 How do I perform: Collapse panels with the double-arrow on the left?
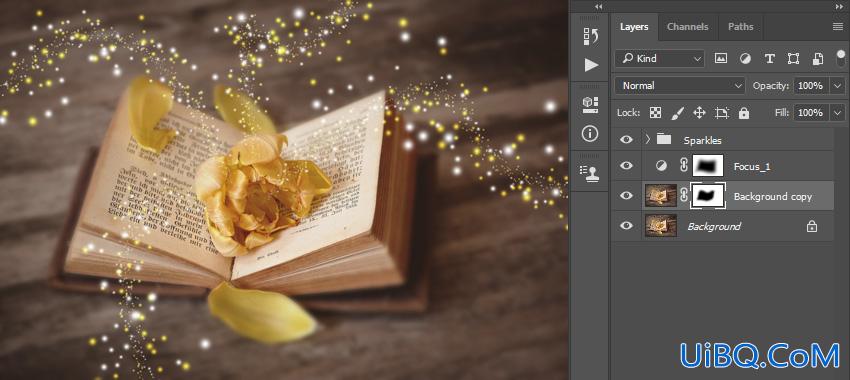[x=598, y=7]
